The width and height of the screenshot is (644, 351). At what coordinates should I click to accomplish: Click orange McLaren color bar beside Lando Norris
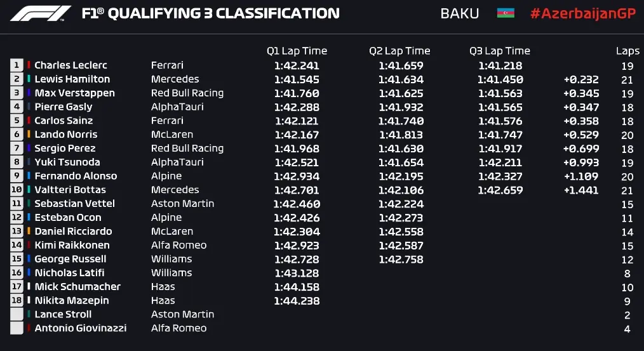29,135
